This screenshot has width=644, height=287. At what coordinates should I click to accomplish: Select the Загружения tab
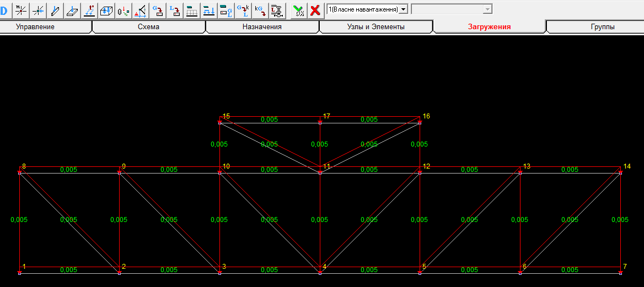(489, 26)
